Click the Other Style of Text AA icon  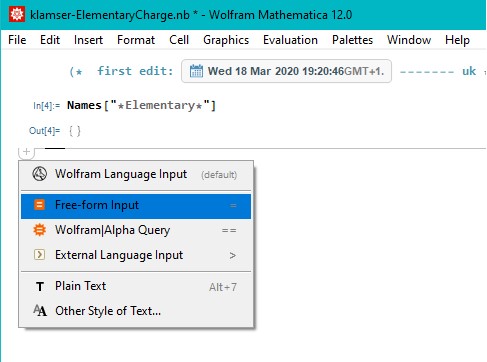[x=40, y=311]
